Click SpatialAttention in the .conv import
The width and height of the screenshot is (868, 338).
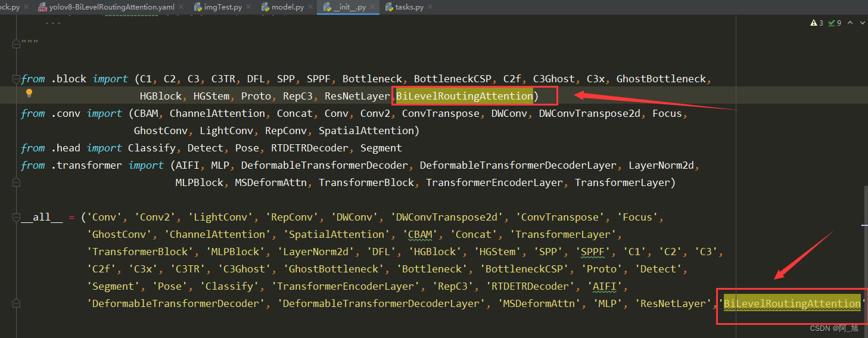(366, 131)
